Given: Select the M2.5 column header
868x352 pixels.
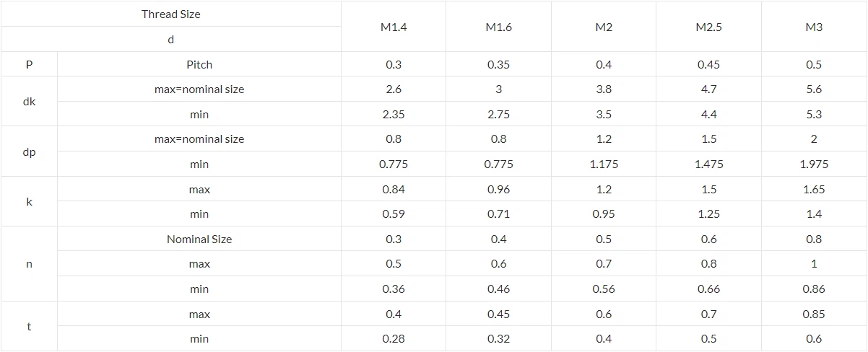Looking at the screenshot, I should point(708,27).
